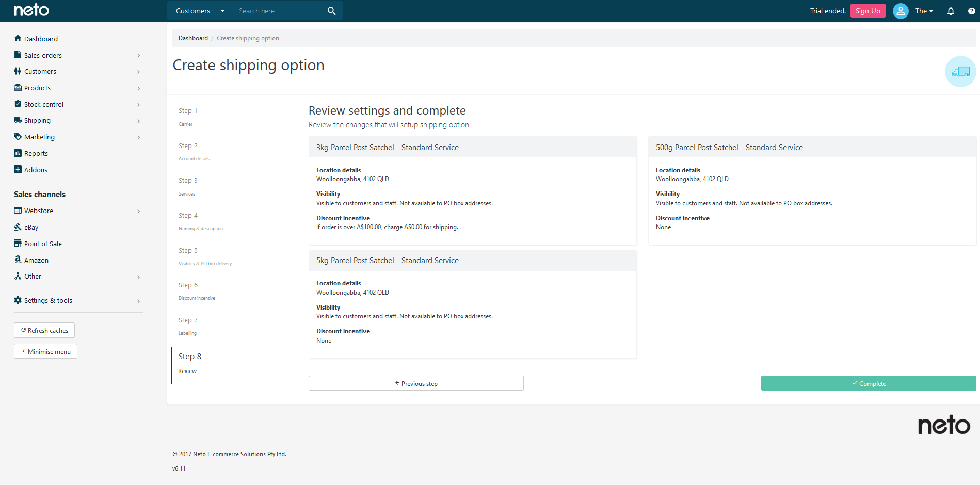Click Refresh caches button

click(44, 330)
